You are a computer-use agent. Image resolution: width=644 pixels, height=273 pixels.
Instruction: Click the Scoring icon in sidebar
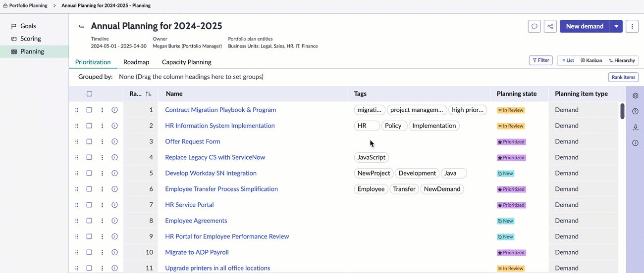coord(14,39)
